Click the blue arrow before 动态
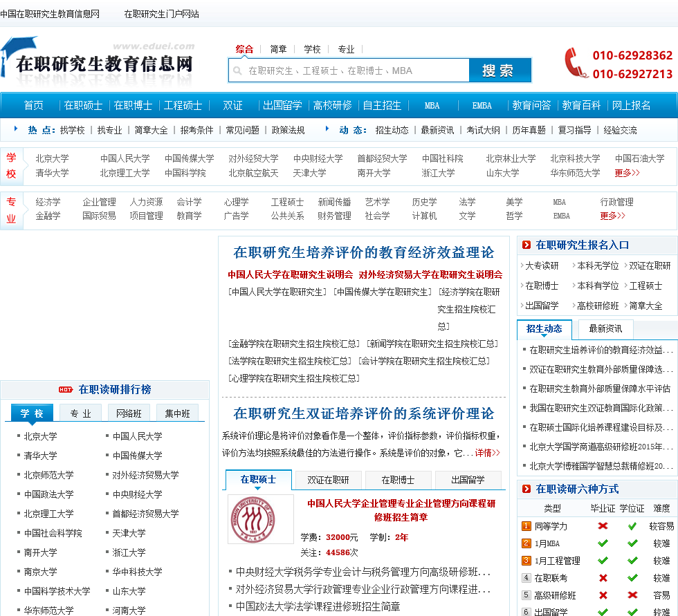The image size is (678, 616). pos(327,129)
